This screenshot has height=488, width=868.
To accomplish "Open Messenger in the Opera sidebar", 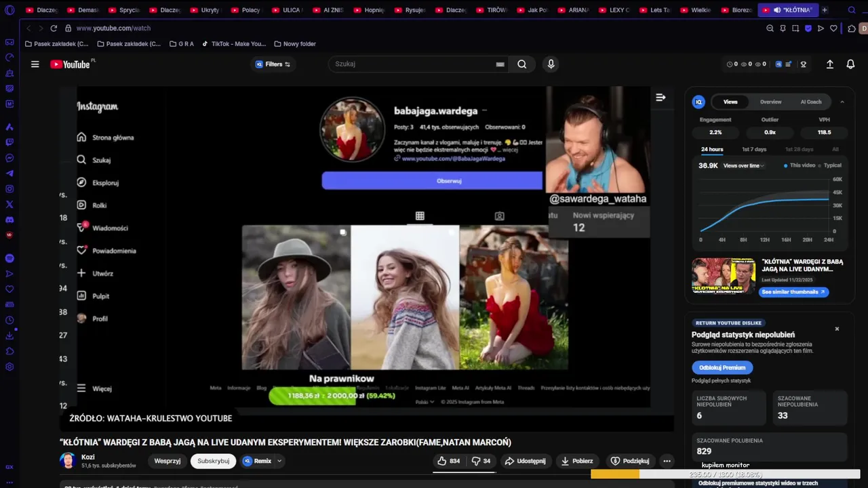I will [x=9, y=158].
